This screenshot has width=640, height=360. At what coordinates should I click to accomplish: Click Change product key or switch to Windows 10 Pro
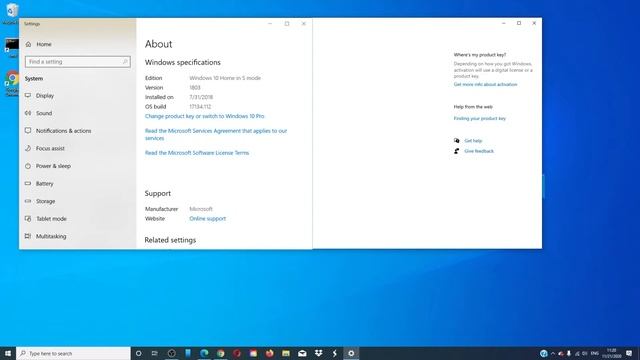pos(204,116)
